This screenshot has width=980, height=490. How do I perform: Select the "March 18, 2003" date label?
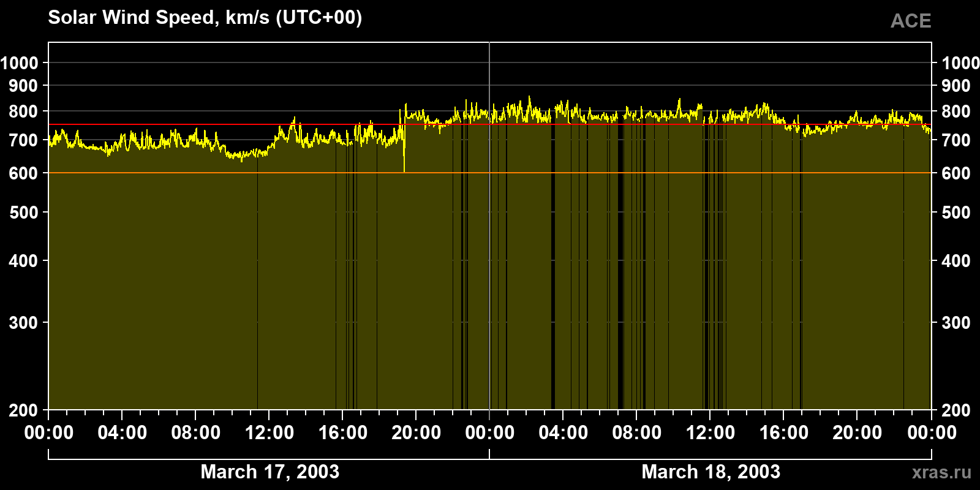710,472
